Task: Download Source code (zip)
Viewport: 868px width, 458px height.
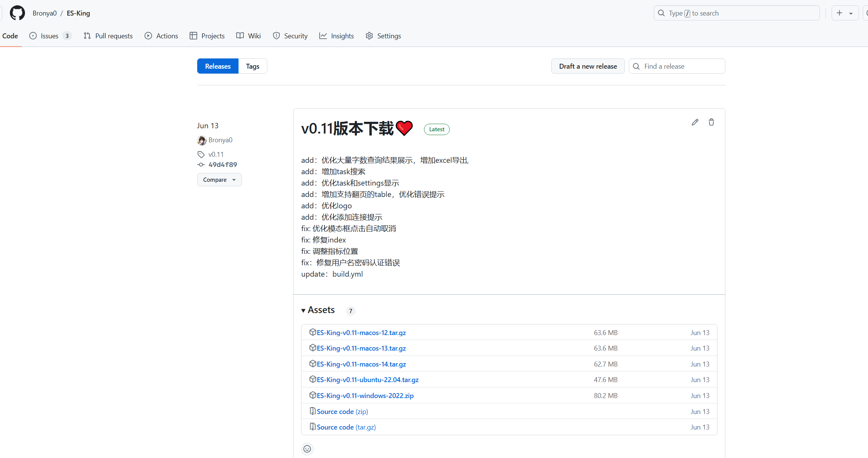Action: 342,411
